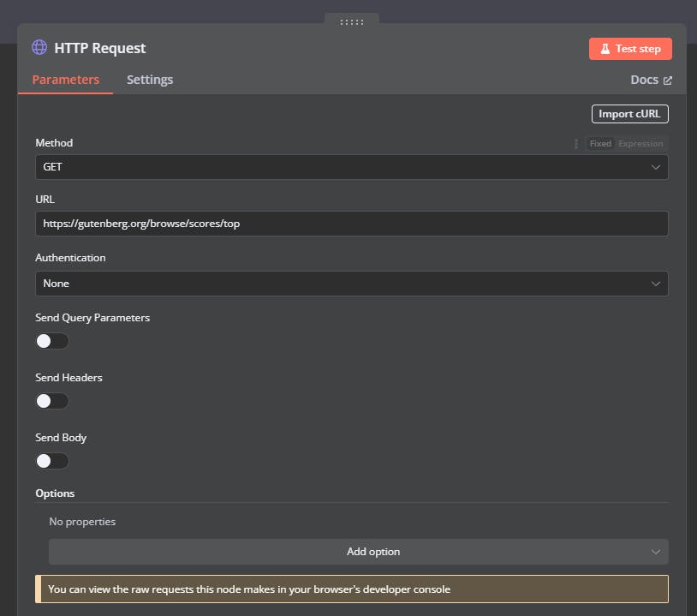Switch to the Parameters tab
The height and width of the screenshot is (616, 697).
tap(66, 80)
